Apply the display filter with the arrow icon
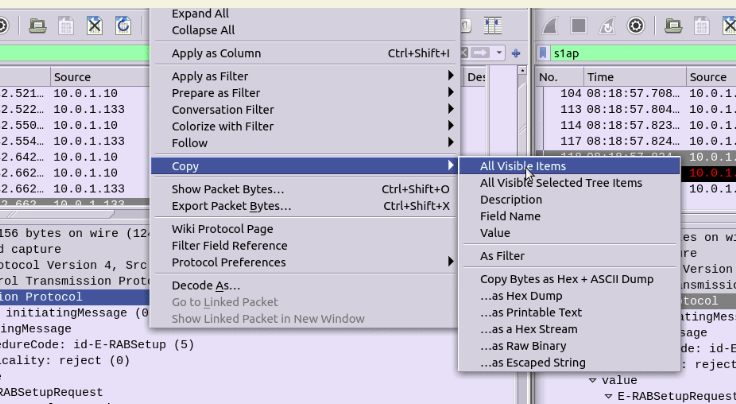 click(480, 53)
